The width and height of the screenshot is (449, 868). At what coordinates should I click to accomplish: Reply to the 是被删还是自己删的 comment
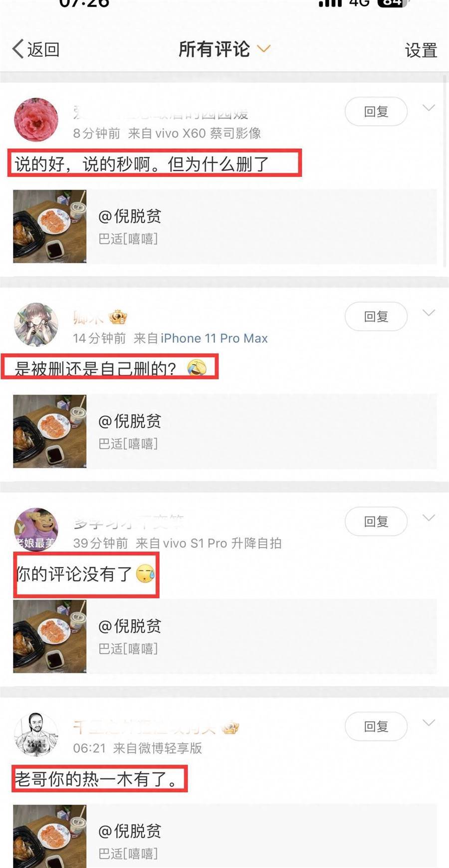pos(376,316)
